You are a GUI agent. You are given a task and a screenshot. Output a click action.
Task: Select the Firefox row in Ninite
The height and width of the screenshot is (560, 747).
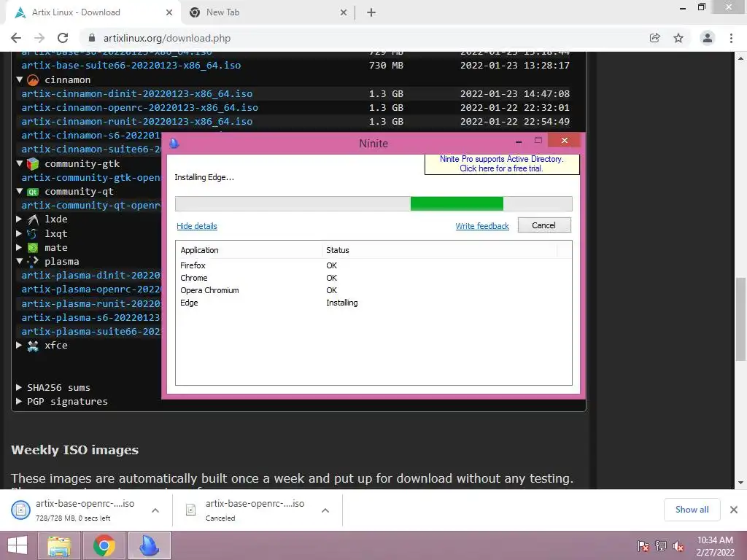point(373,265)
